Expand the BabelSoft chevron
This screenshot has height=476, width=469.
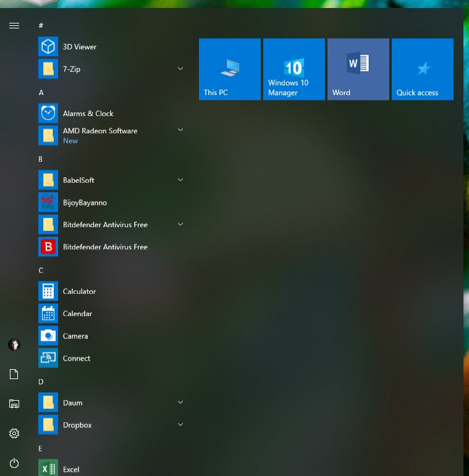tap(180, 180)
